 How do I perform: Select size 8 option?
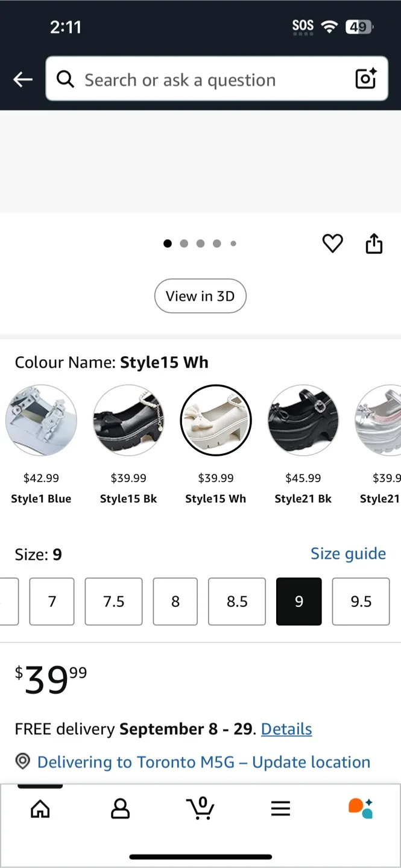coord(175,602)
